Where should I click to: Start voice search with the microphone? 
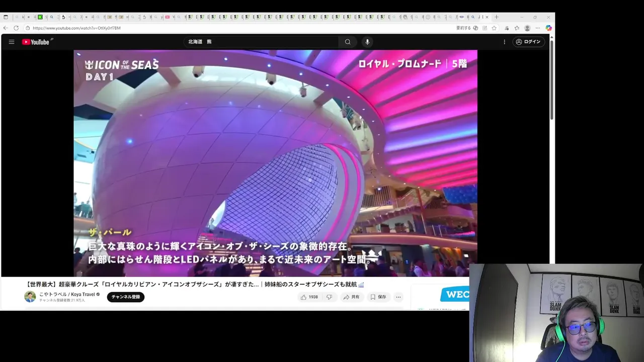367,42
